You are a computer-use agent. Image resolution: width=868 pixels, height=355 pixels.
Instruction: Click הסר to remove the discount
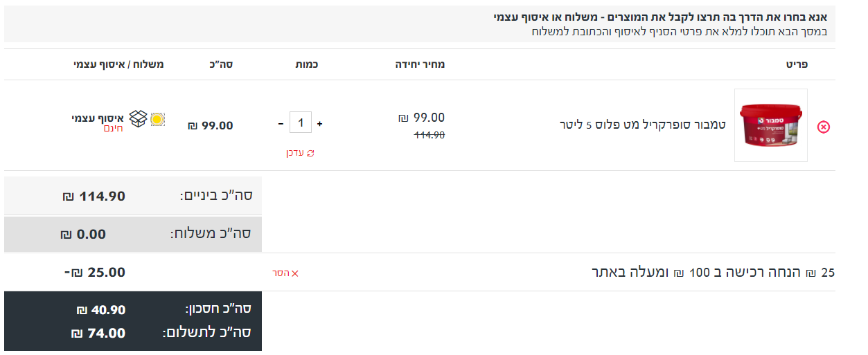280,273
